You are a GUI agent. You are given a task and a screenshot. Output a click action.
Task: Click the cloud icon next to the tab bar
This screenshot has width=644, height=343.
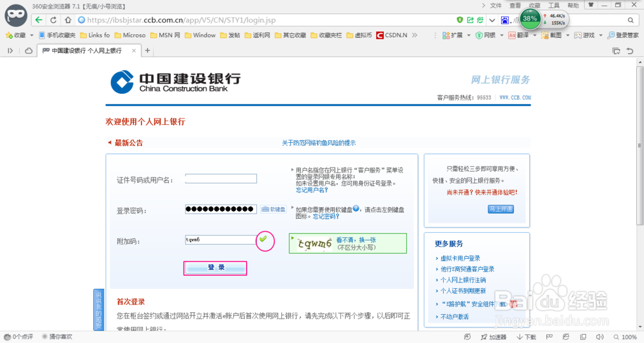pos(29,50)
